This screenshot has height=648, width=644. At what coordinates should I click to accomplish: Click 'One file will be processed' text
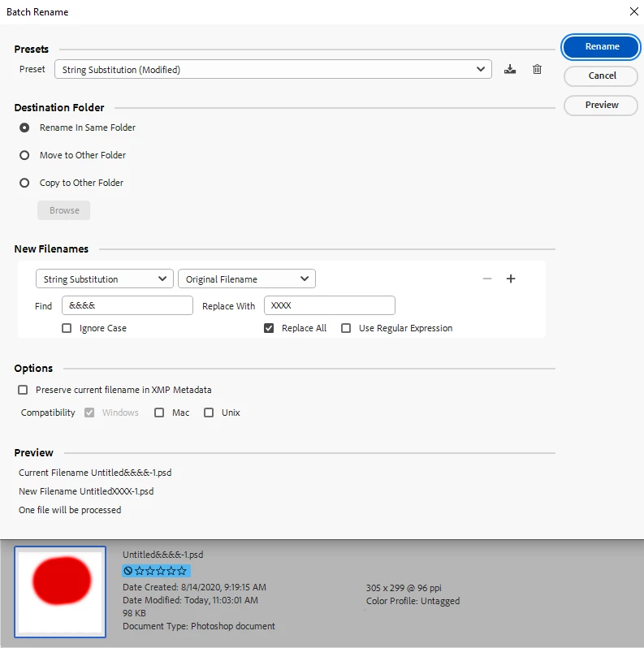coord(70,510)
